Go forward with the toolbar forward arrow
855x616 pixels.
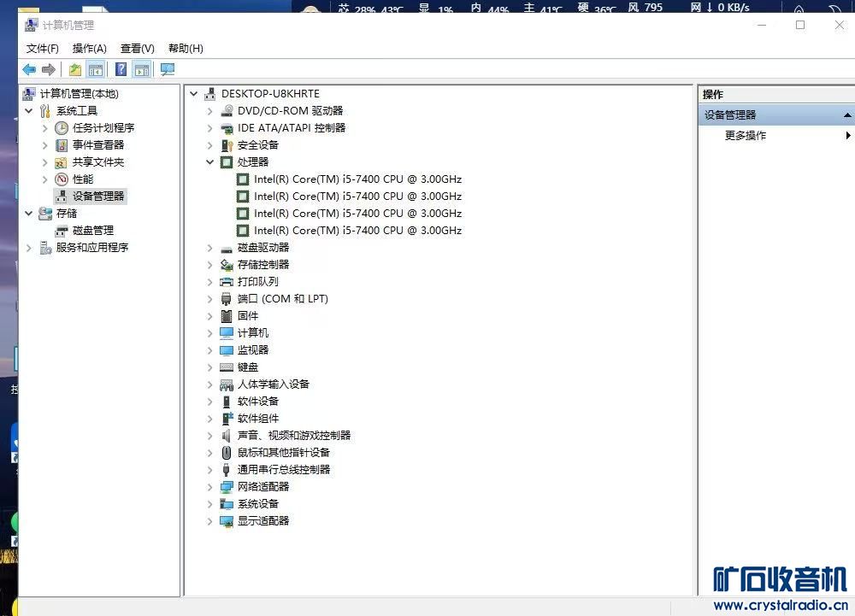(x=49, y=70)
